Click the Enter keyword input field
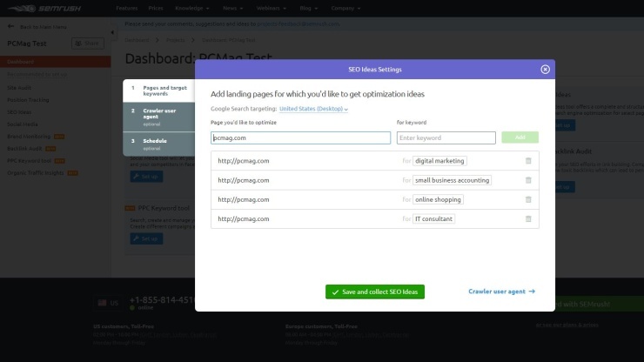644x362 pixels. [x=446, y=137]
